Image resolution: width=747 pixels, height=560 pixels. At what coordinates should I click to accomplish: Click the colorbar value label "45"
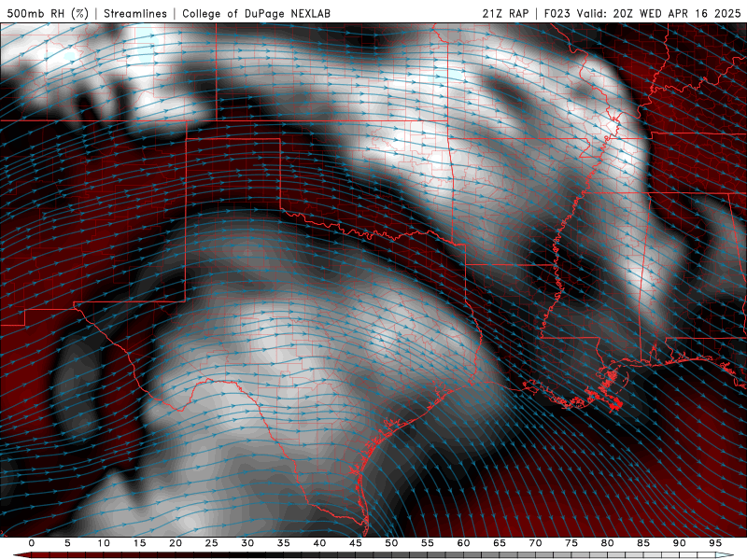coord(355,543)
